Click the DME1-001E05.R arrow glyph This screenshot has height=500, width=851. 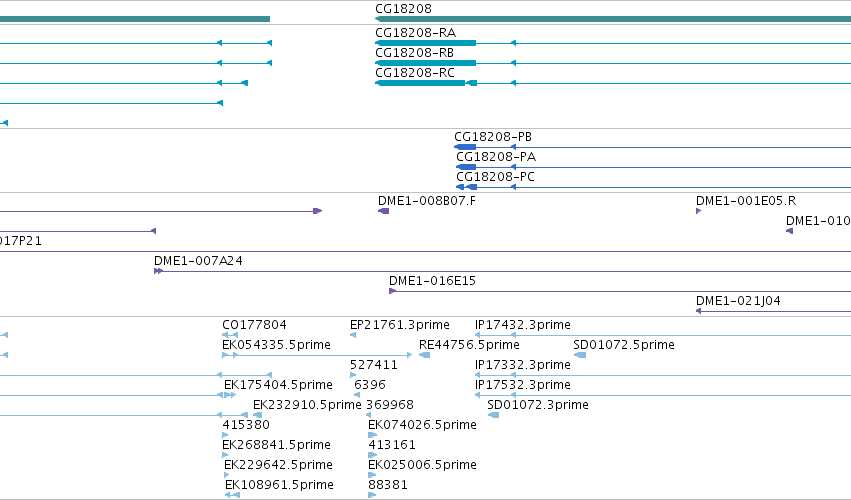tap(698, 211)
